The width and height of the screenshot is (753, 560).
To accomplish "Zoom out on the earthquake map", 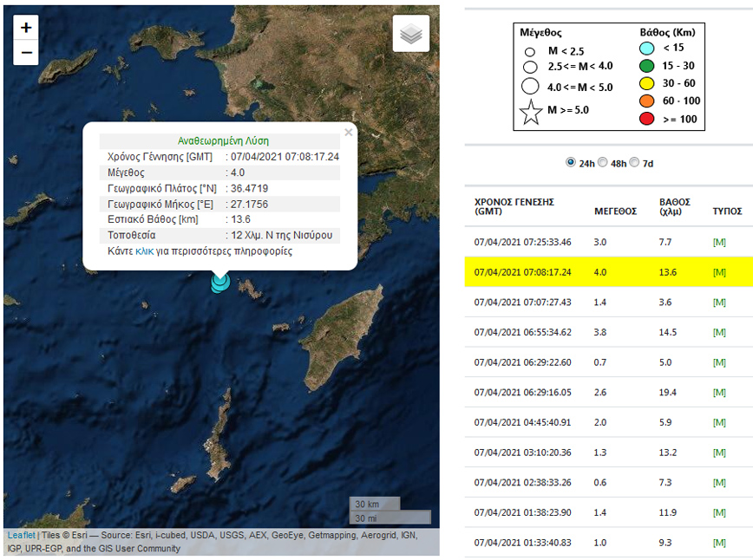I will coord(26,53).
